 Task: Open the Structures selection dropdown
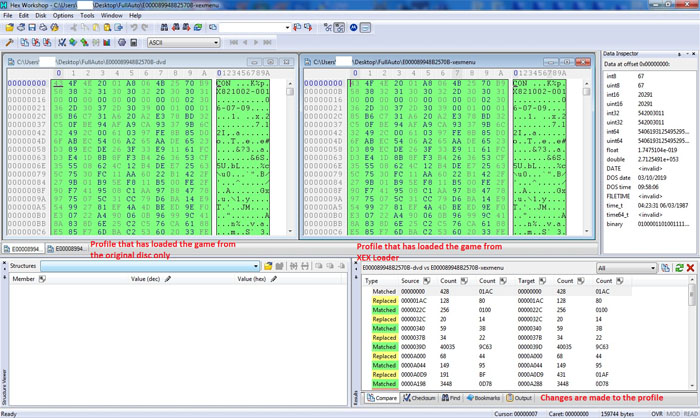tap(256, 266)
